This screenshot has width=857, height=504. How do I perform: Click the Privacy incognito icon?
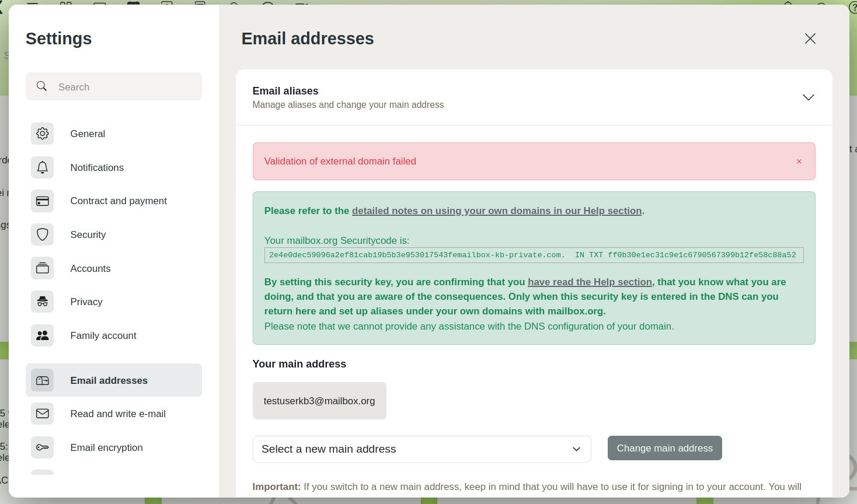[42, 302]
